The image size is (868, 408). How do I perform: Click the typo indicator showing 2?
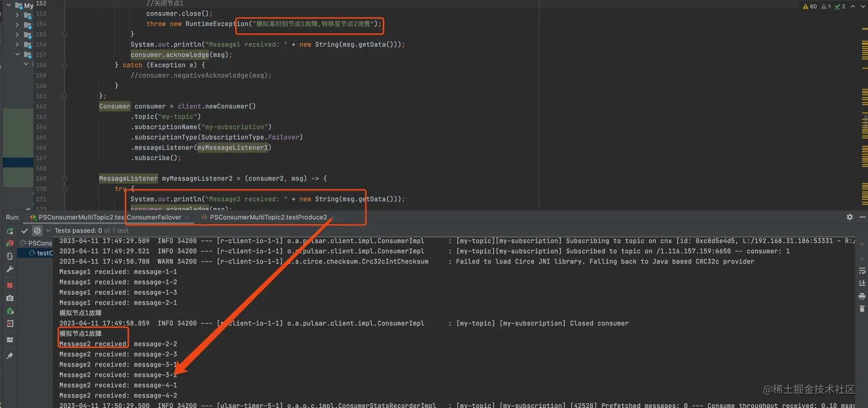tap(840, 6)
